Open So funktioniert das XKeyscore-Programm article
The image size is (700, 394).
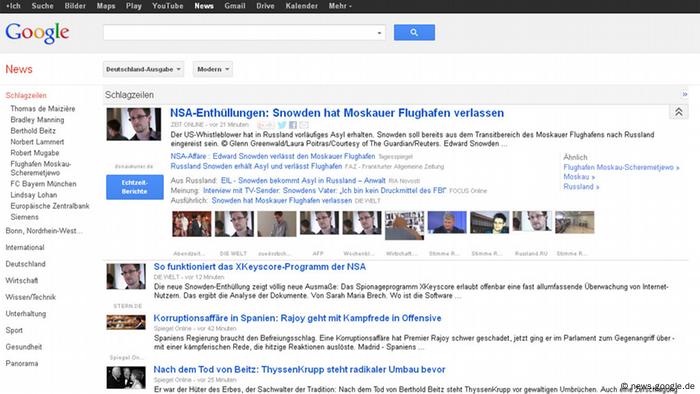tap(260, 267)
